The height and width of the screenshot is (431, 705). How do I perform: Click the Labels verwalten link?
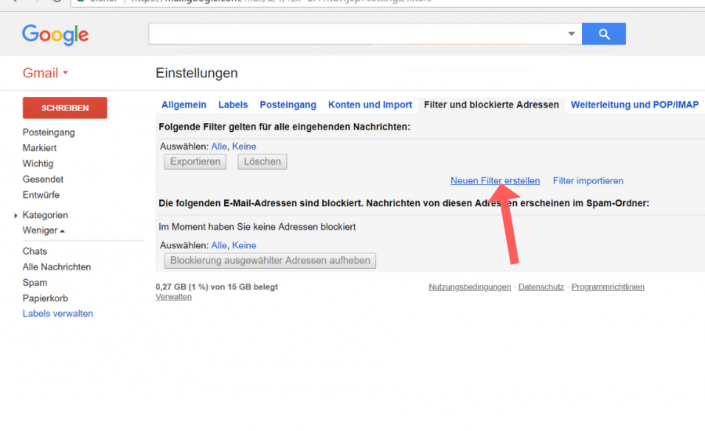coord(57,313)
